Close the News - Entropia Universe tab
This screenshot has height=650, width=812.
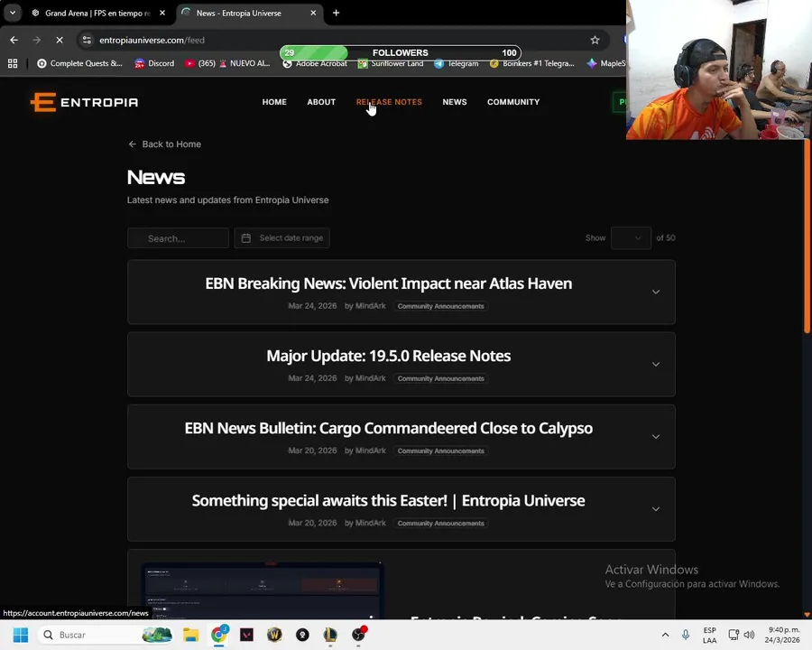tap(313, 13)
